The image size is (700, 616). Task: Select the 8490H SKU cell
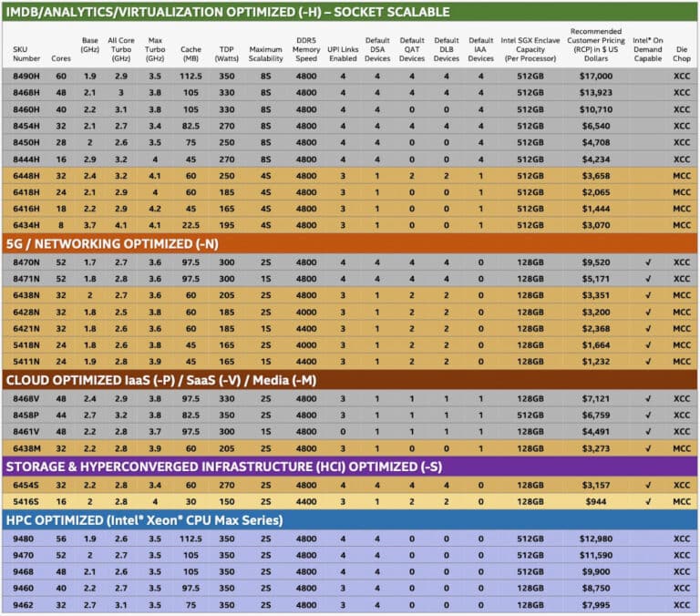26,77
